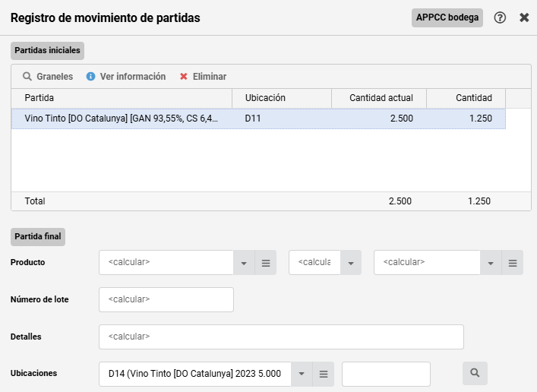Expand the third Producto dropdown arrow

click(x=491, y=263)
